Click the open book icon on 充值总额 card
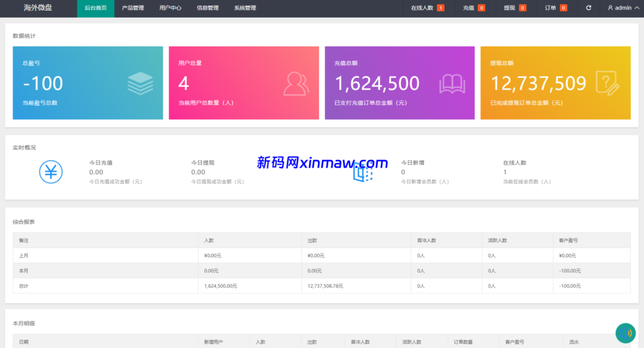 coord(452,84)
